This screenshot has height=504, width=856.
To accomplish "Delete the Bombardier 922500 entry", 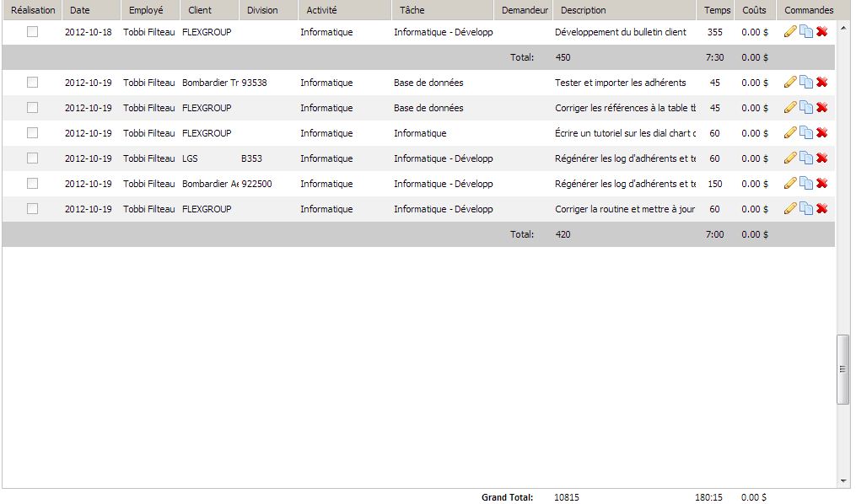I will 821,183.
